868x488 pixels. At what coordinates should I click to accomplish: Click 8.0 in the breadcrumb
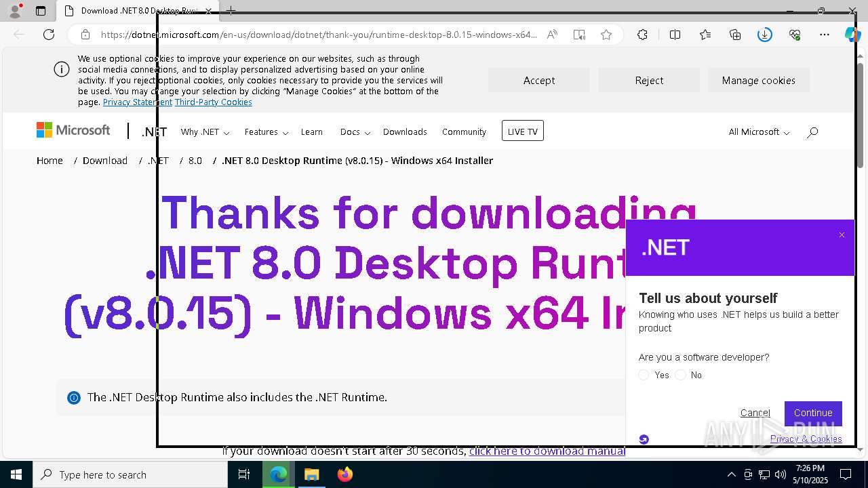tap(195, 161)
